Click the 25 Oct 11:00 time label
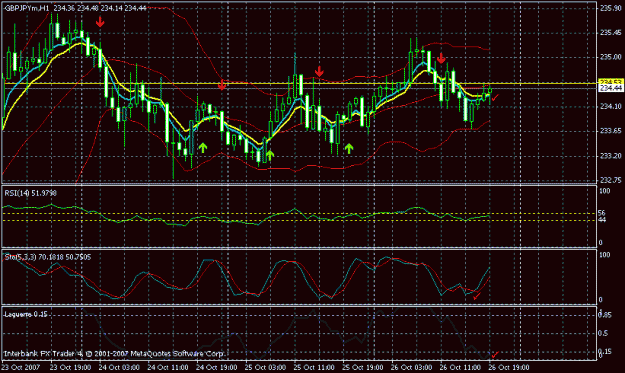This screenshot has width=625, height=373. [314, 367]
